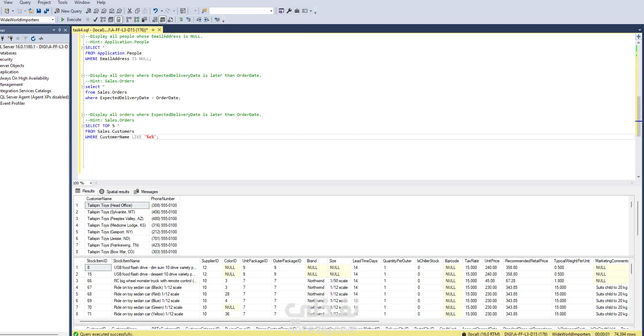The width and height of the screenshot is (644, 336).
Task: Collapse the SELECT * FROM Application.People statement
Action: [83, 48]
